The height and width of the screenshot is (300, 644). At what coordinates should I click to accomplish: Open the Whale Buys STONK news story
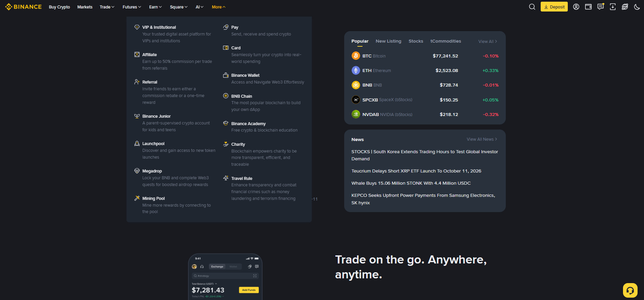(x=411, y=183)
